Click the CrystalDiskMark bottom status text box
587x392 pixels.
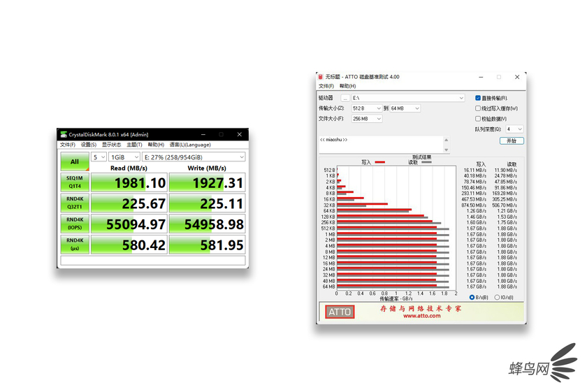(153, 261)
